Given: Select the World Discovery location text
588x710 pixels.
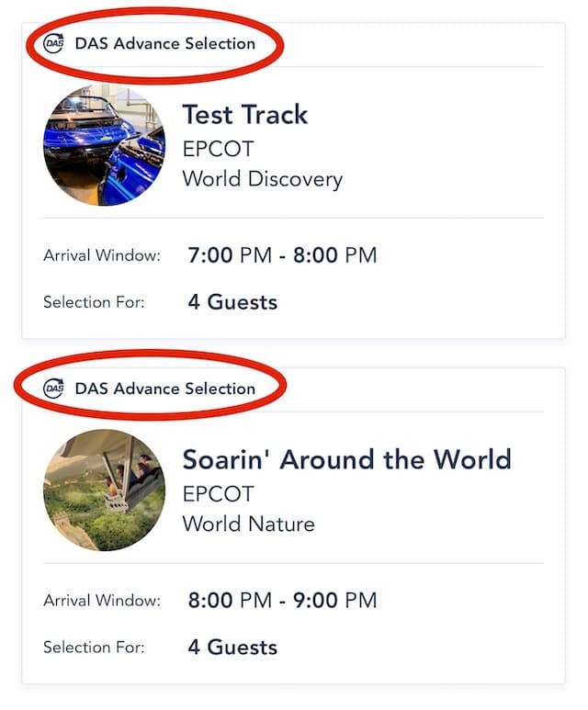Looking at the screenshot, I should [x=262, y=179].
